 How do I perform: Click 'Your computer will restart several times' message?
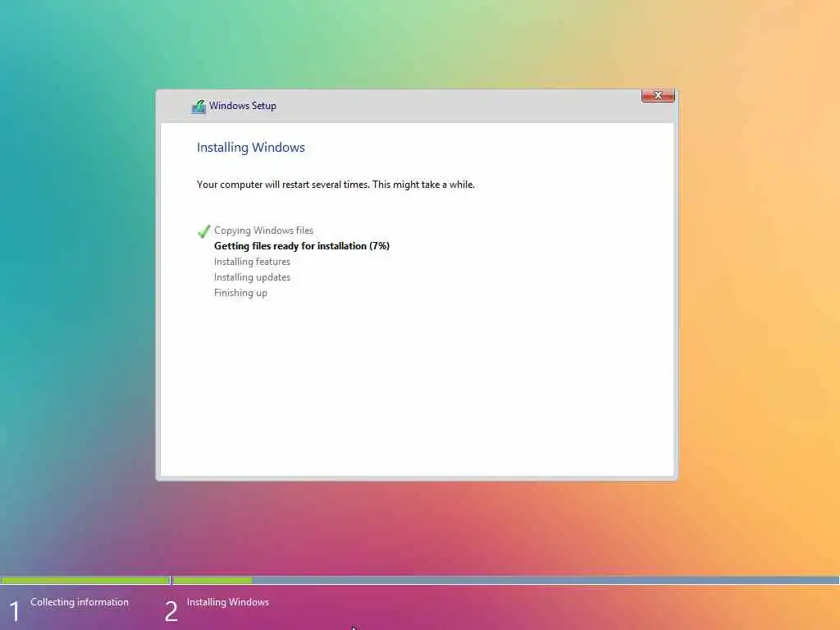pyautogui.click(x=336, y=185)
